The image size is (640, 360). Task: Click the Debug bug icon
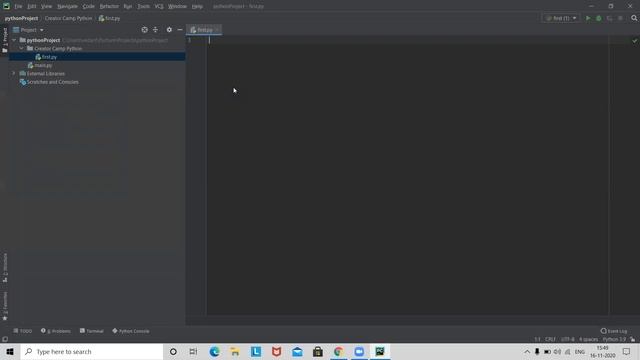[599, 18]
